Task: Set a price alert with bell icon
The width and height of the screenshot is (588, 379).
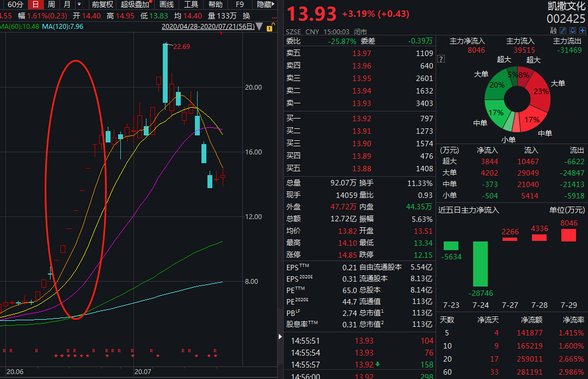Action: pos(573,30)
